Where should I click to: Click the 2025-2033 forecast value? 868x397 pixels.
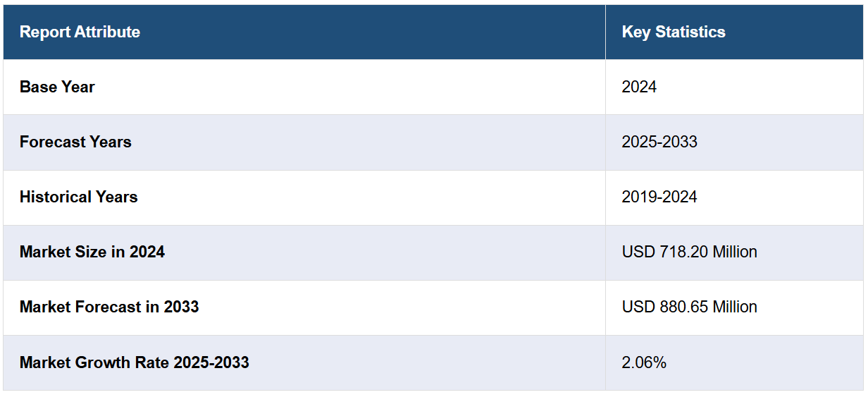659,142
